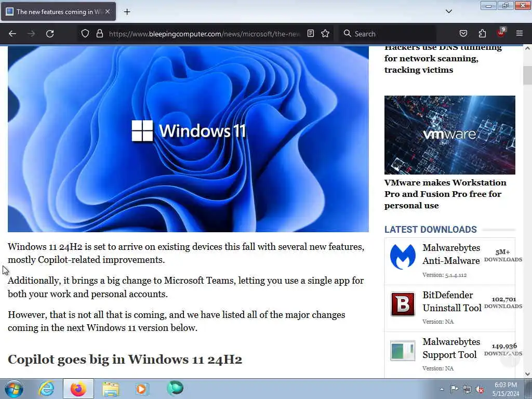Click the BitDefender red B icon
Image resolution: width=532 pixels, height=399 pixels.
(403, 304)
